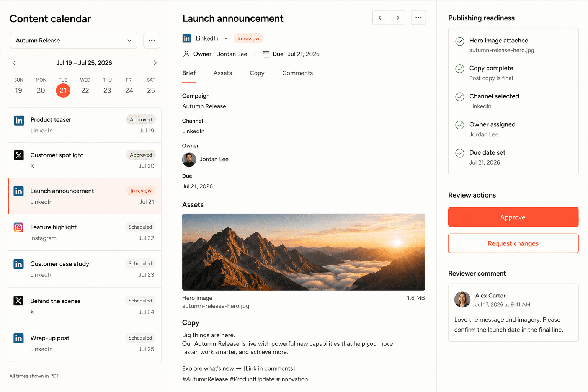Click the hashtag line #AutumnRelease #ProductUpdate #Innovation
The width and height of the screenshot is (588, 392).
coord(245,379)
